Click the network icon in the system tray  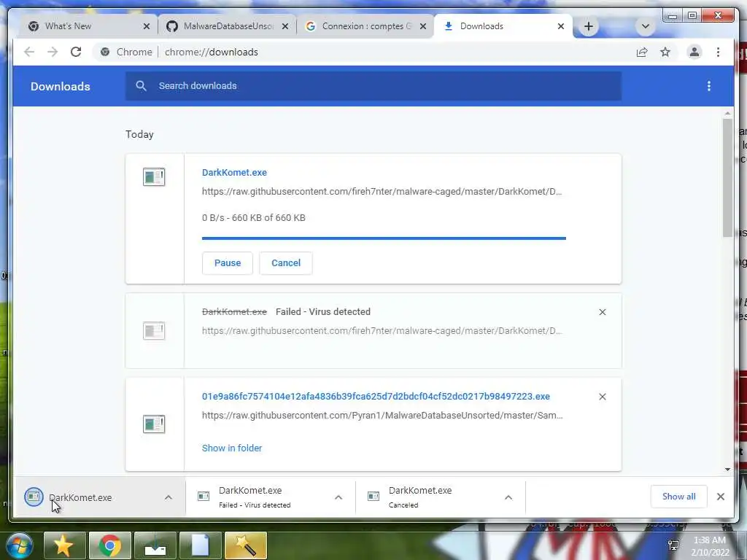coord(673,545)
